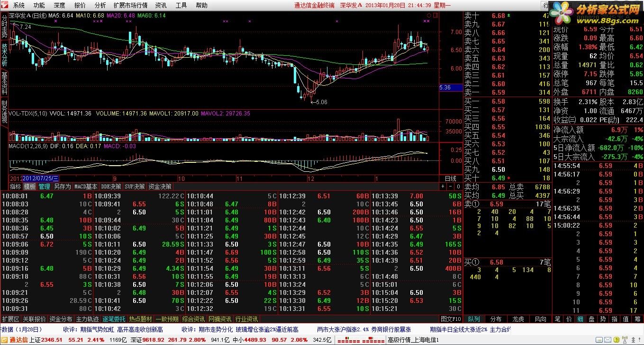
Task: Open the 日线 period selector
Action: [450, 178]
